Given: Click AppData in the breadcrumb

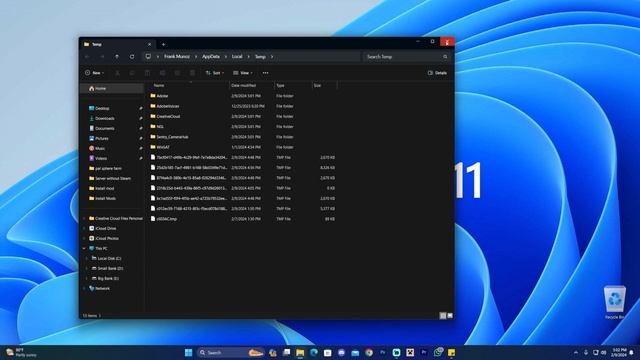Looking at the screenshot, I should tap(211, 57).
